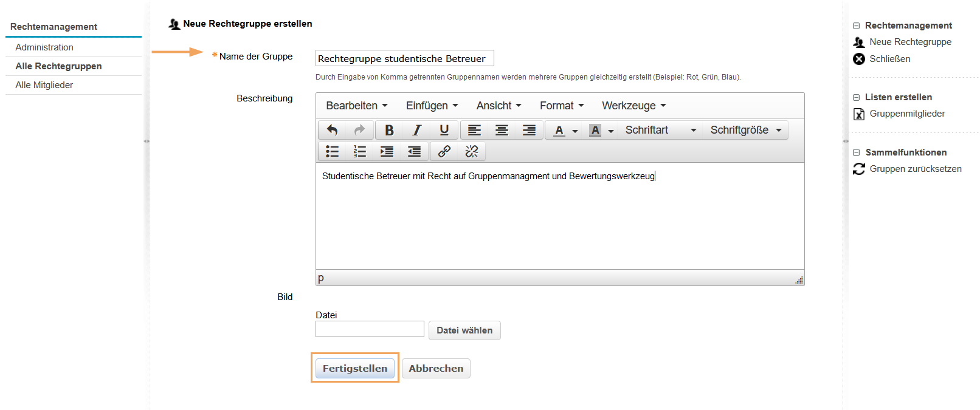Image resolution: width=980 pixels, height=410 pixels.
Task: Apply background color with the highlighted A icon
Action: click(x=595, y=130)
